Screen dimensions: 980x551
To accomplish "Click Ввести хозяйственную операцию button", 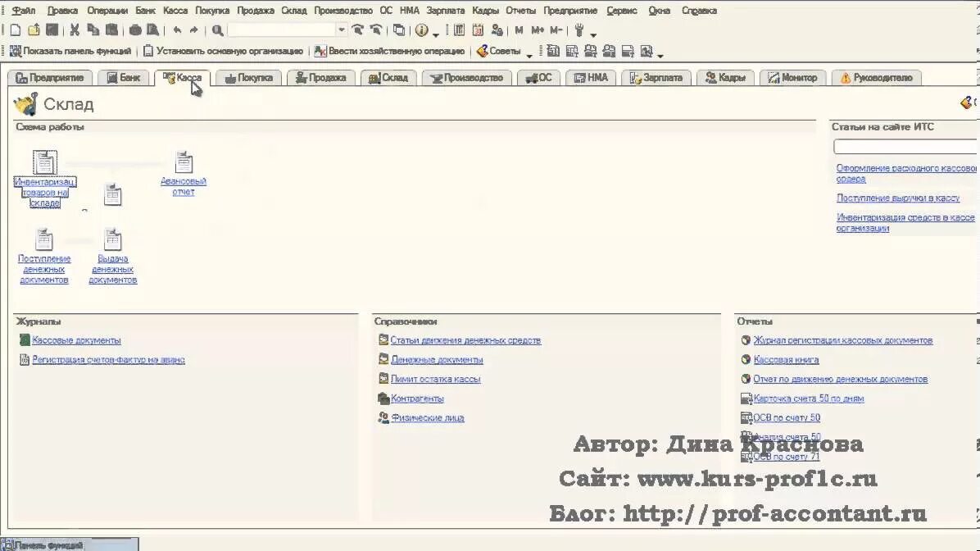I will coord(389,52).
